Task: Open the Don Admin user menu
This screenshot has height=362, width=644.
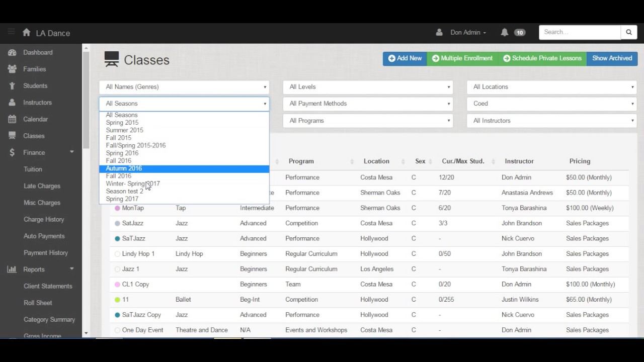Action: click(468, 32)
